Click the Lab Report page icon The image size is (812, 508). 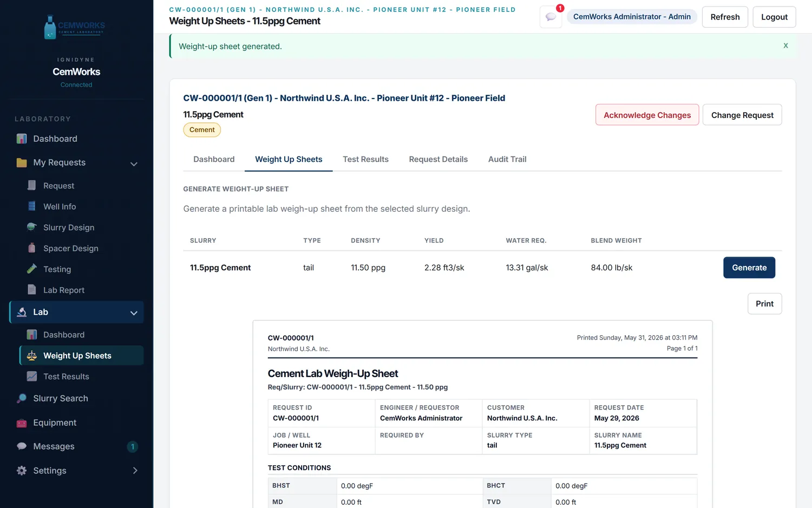(x=32, y=290)
